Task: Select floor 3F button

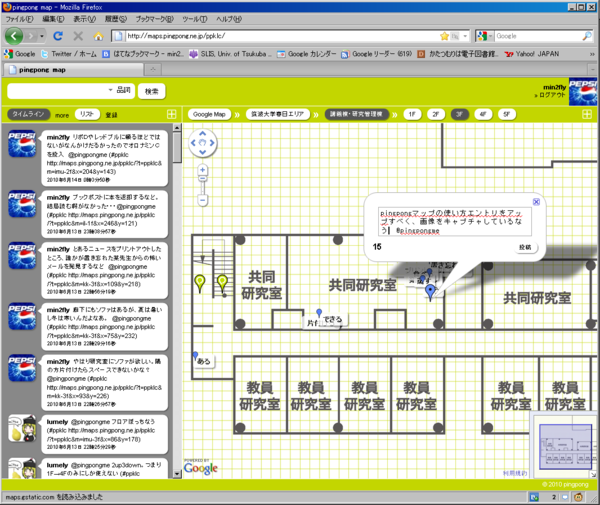Action: [460, 114]
